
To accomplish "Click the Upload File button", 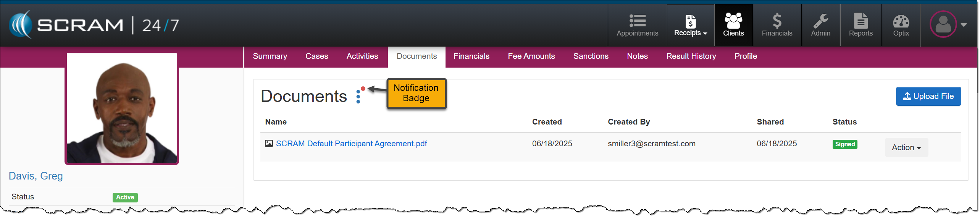I will pyautogui.click(x=928, y=96).
